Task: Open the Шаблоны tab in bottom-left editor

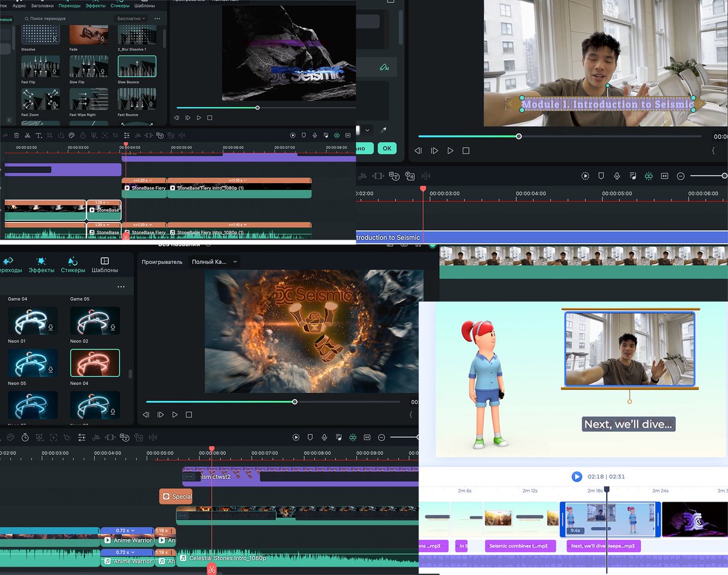Action: [105, 265]
